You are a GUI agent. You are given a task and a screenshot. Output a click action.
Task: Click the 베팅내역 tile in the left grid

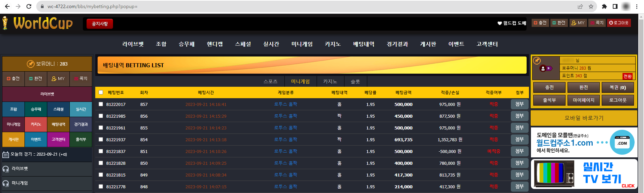[58, 124]
